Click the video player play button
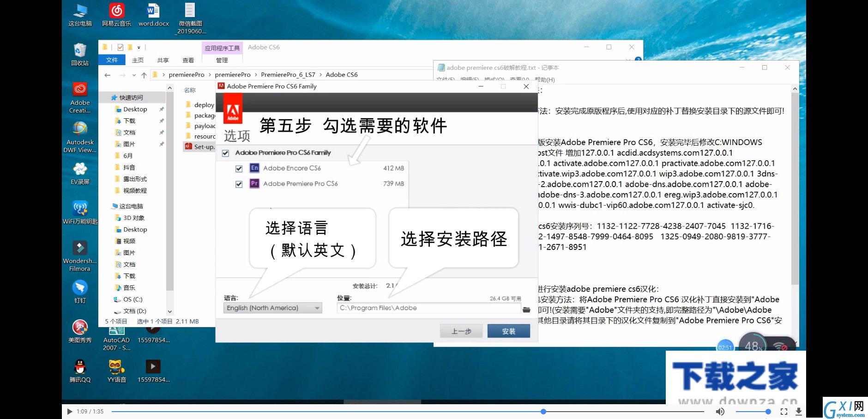The image size is (868, 419). 70,411
